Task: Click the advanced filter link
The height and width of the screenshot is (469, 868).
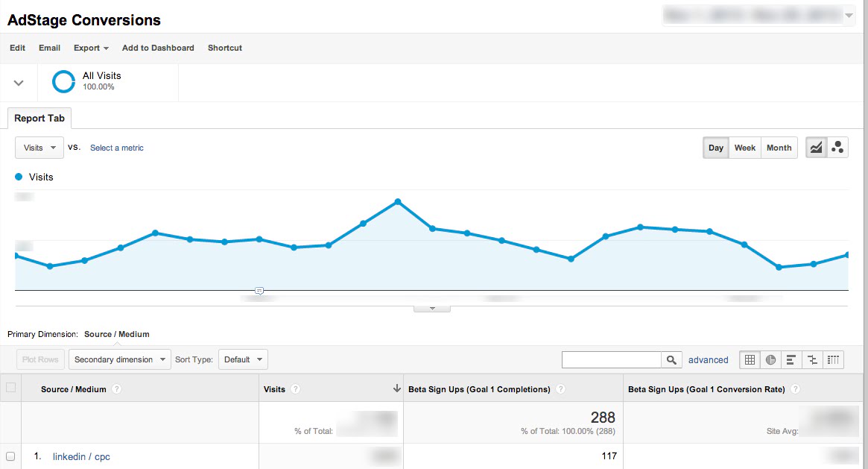Action: [708, 359]
